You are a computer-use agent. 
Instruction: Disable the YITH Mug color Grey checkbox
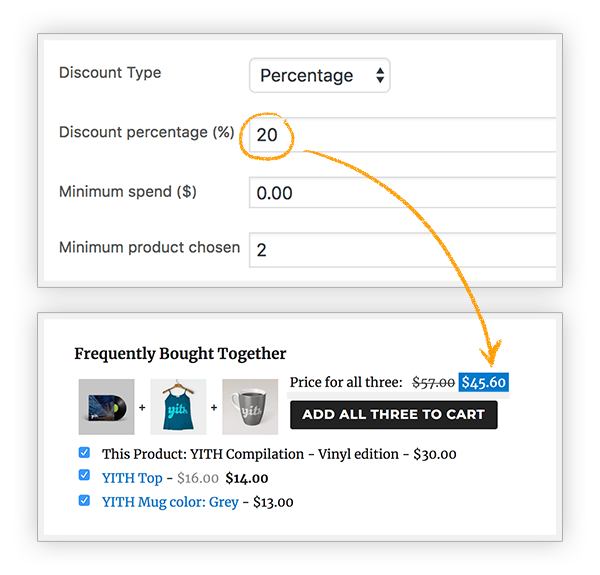84,500
